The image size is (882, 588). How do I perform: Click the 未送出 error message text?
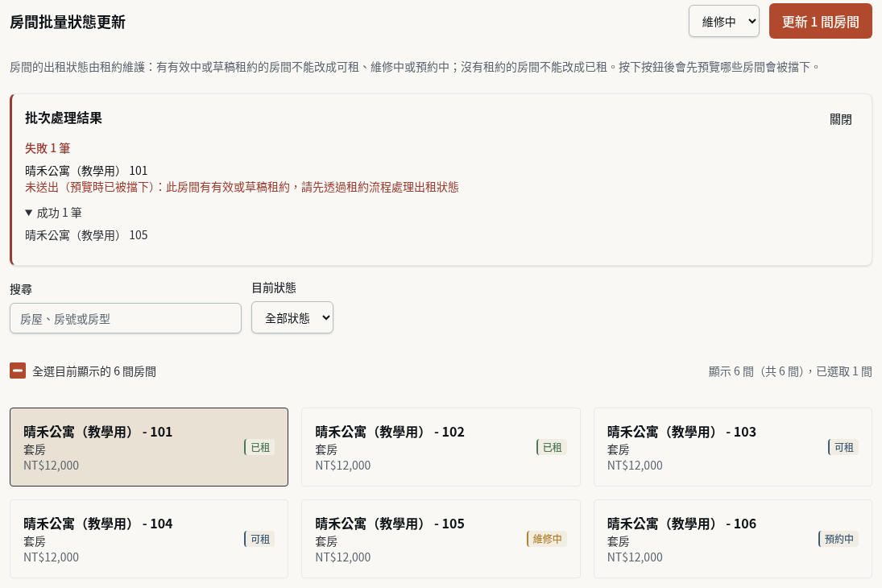pos(242,187)
